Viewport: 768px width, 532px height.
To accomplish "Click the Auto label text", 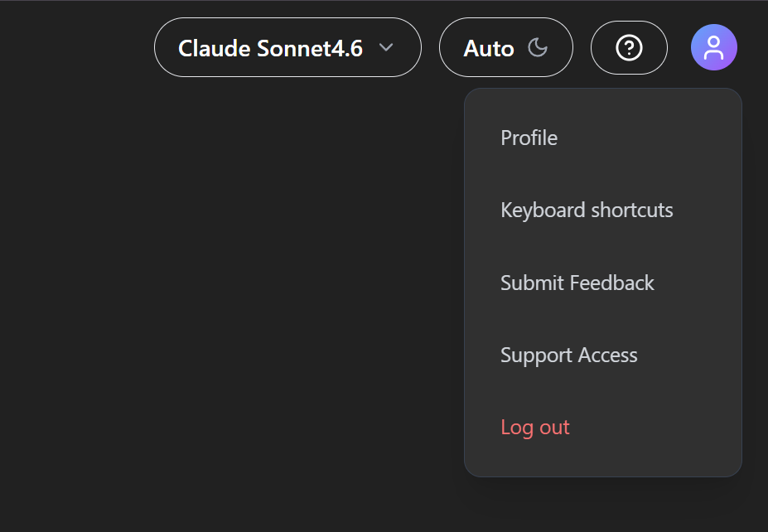I will [490, 48].
